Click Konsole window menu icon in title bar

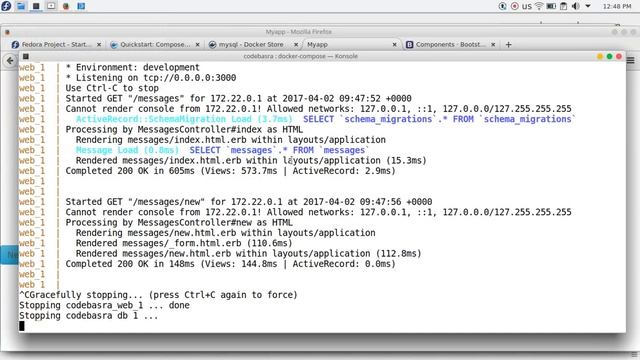(26, 56)
